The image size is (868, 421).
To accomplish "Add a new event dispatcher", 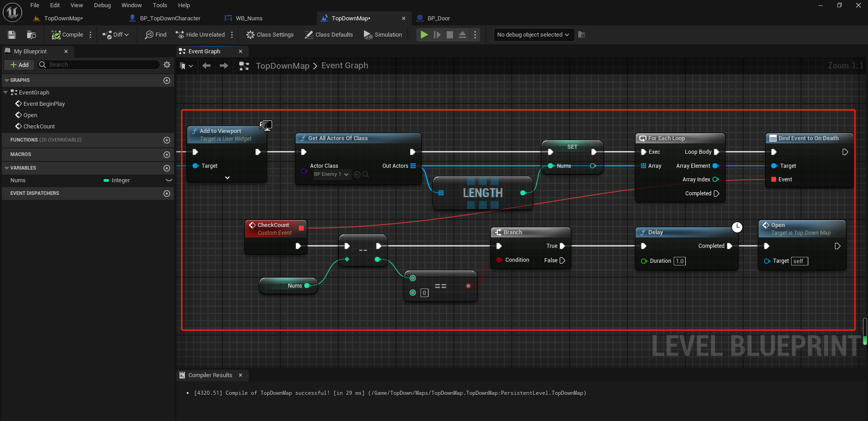I will 167,194.
